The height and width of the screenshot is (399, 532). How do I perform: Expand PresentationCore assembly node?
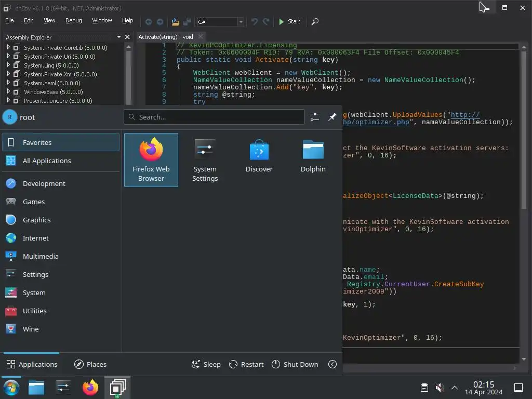(x=8, y=100)
